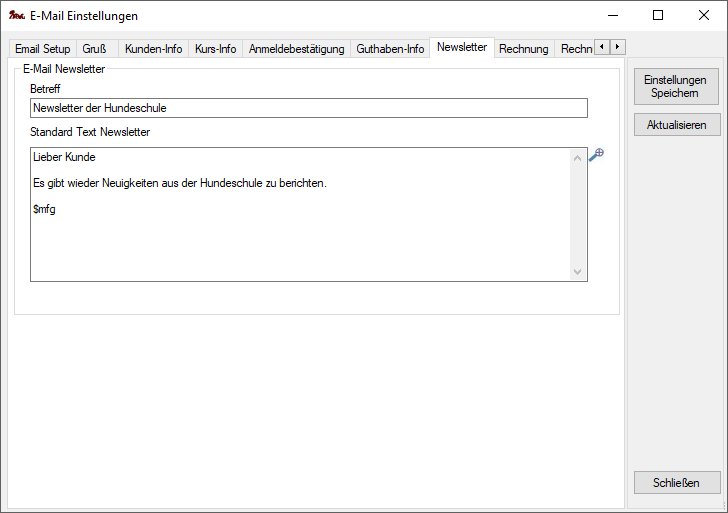Viewport: 728px width, 513px height.
Task: Click the Schließen button
Action: click(677, 482)
